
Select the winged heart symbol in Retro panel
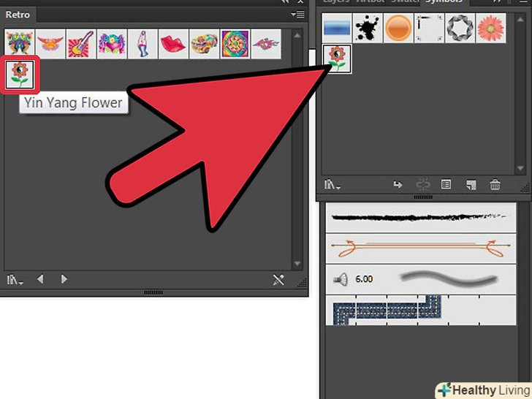(x=50, y=44)
